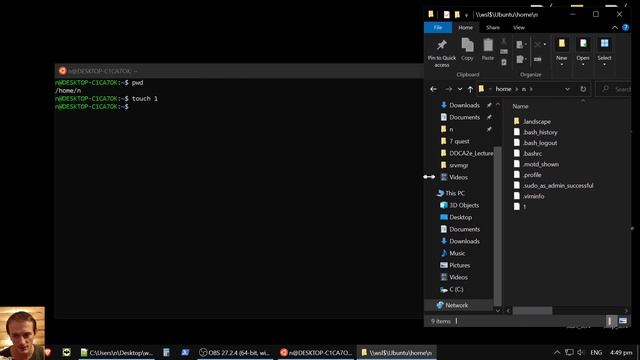
Task: Switch to the Home ribbon tab
Action: [x=465, y=27]
